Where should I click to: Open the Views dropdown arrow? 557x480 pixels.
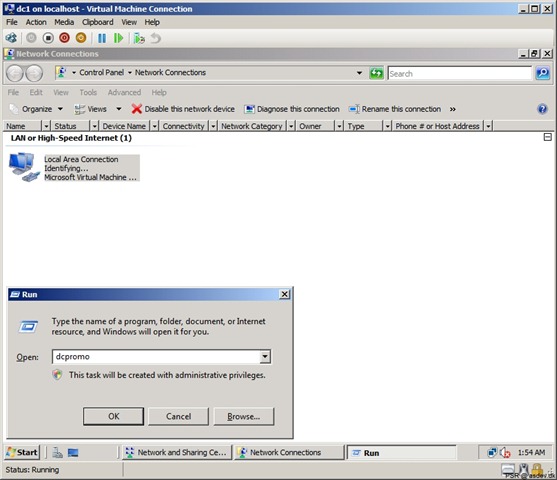pos(119,109)
